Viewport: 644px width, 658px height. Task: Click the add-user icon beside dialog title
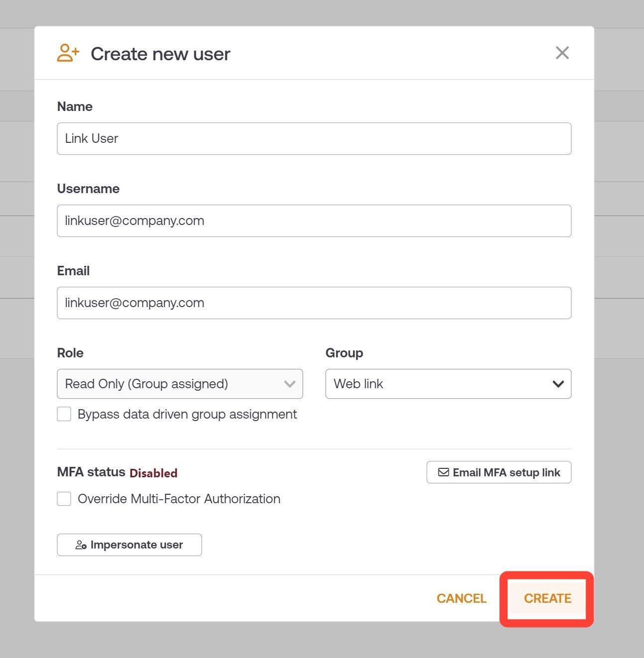coord(68,53)
